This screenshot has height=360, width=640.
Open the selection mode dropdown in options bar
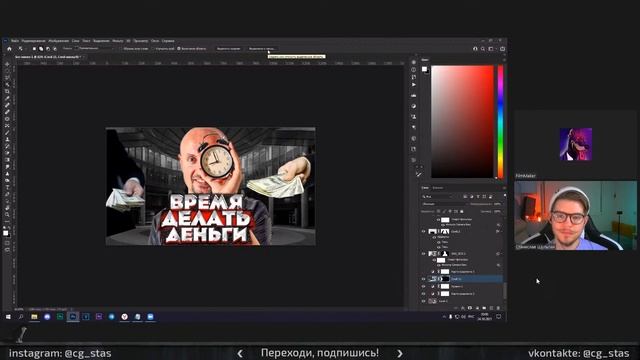[x=94, y=49]
